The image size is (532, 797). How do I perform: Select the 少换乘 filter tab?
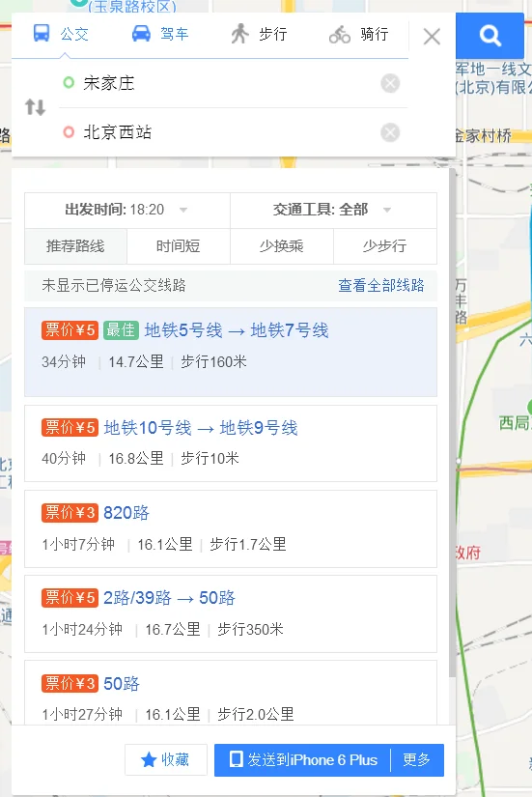[x=282, y=246]
